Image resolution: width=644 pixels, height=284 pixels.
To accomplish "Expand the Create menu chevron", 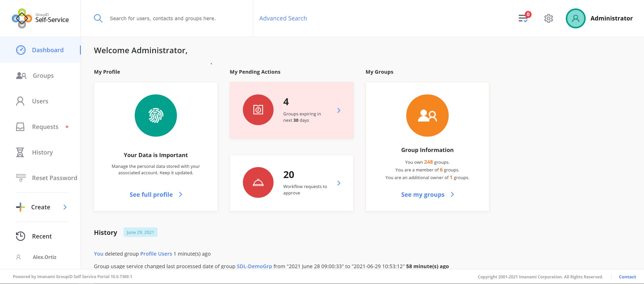I will 65,207.
